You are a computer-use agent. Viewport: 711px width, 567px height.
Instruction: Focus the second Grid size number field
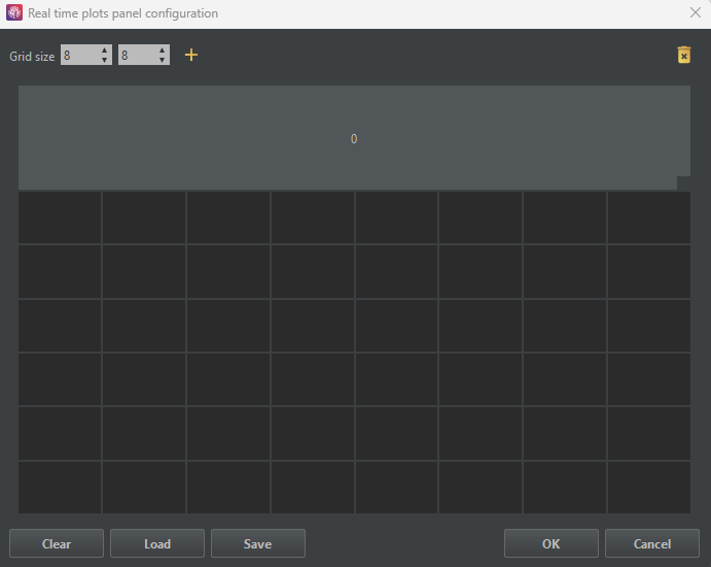(x=136, y=55)
